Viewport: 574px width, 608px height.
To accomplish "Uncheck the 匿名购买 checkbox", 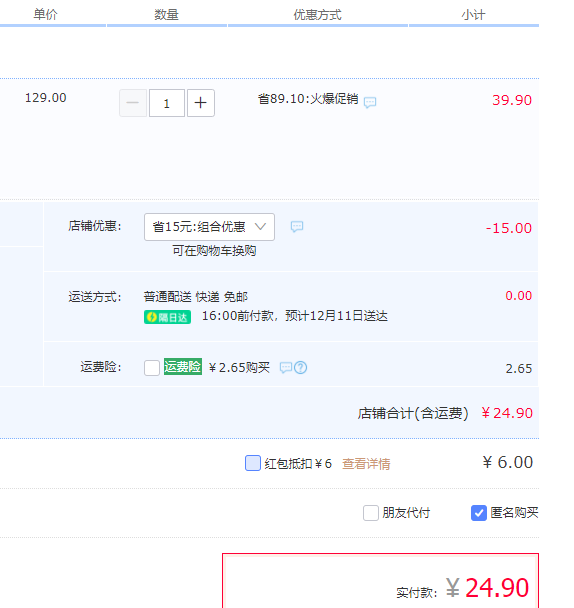I will [479, 513].
